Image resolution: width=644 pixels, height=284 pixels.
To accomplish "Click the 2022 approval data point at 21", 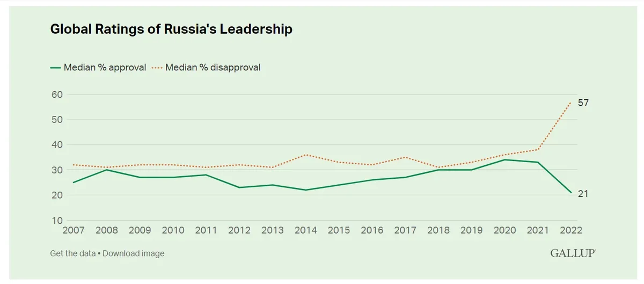I will tap(571, 193).
